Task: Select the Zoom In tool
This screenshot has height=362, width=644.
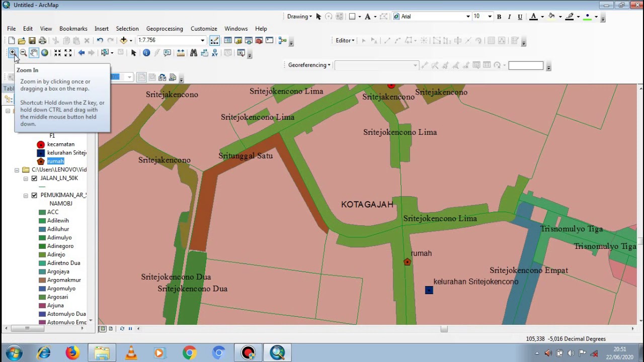Action: (x=13, y=53)
